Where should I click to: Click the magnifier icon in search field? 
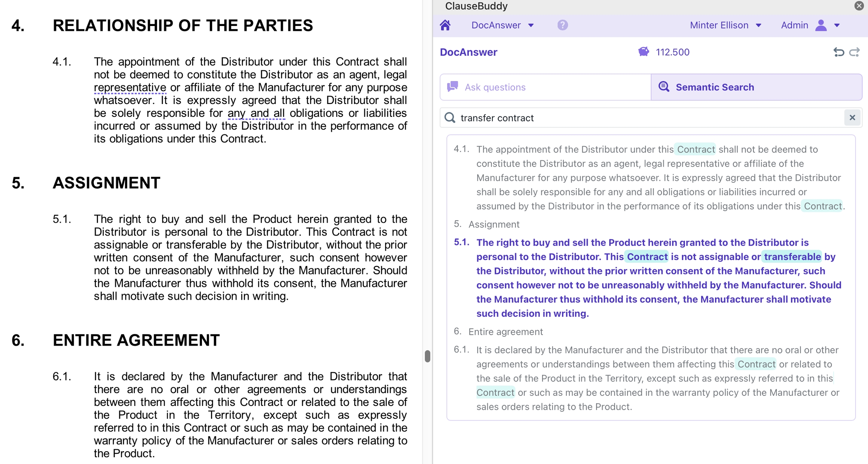coord(450,118)
